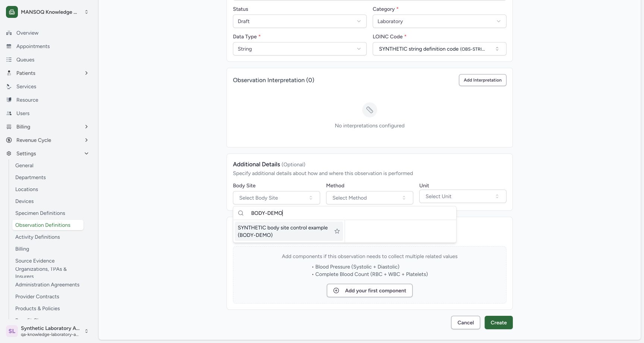The image size is (644, 343).
Task: Click the Revenue Cycle dollar icon
Action: 9,140
